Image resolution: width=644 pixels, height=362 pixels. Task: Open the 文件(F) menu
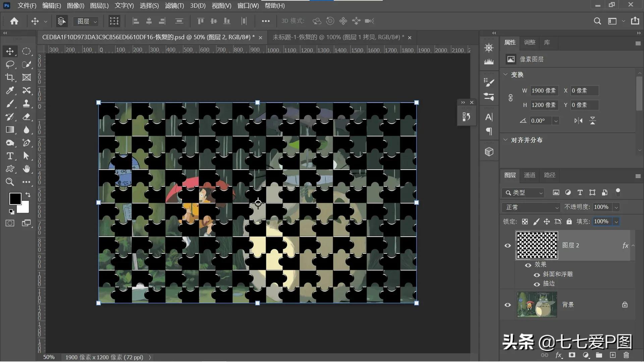27,6
